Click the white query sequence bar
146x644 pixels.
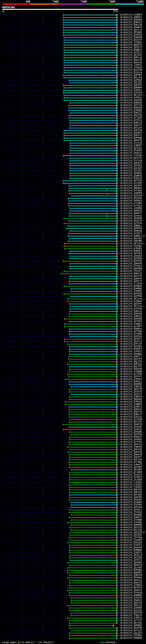[60, 9]
